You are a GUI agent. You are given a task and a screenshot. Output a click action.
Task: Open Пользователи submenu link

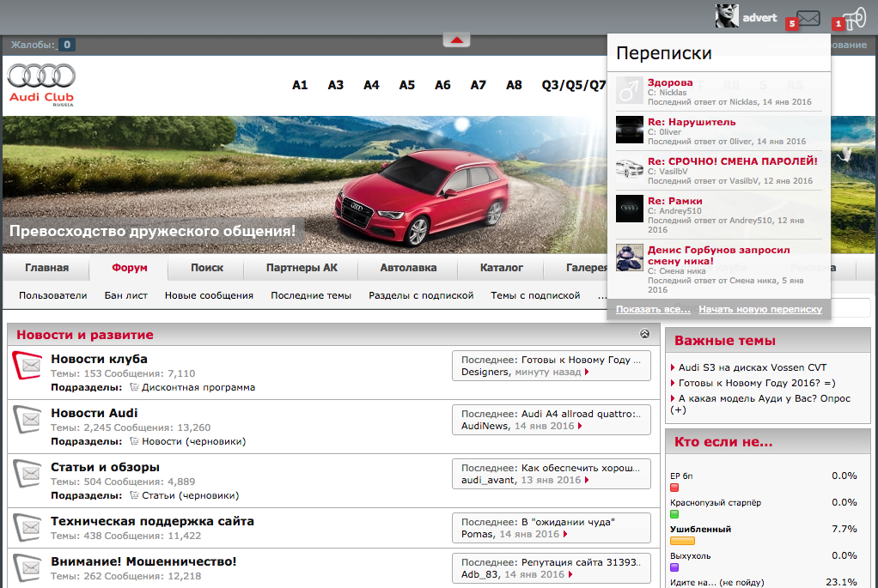click(x=53, y=295)
